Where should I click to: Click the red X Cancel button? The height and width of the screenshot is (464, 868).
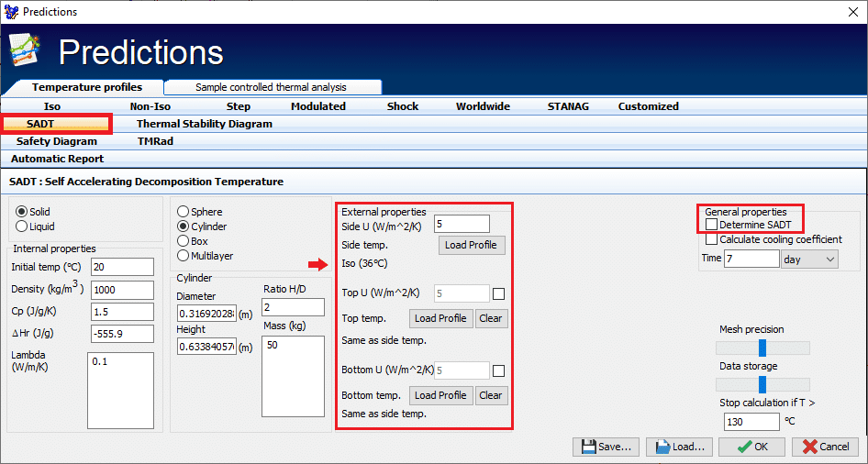click(x=824, y=447)
